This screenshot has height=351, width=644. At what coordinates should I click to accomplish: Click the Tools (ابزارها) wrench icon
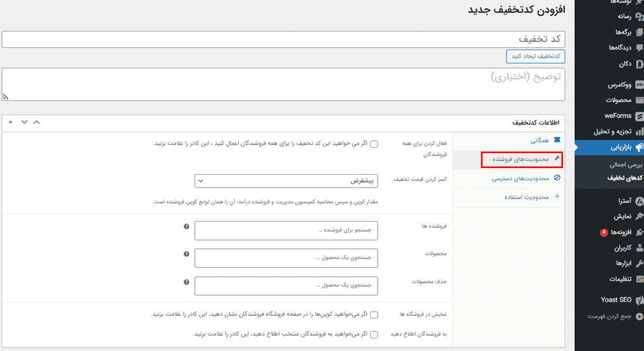[x=639, y=264]
